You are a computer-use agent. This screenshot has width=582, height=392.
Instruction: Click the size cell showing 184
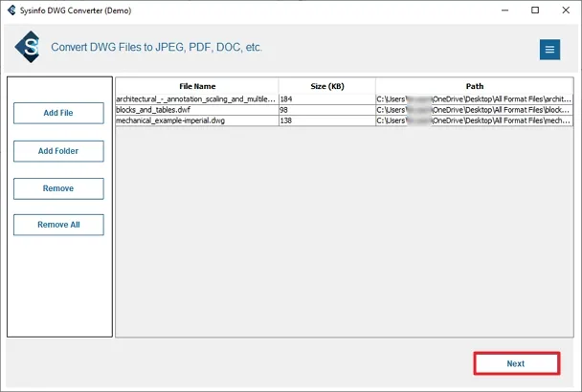(x=327, y=99)
